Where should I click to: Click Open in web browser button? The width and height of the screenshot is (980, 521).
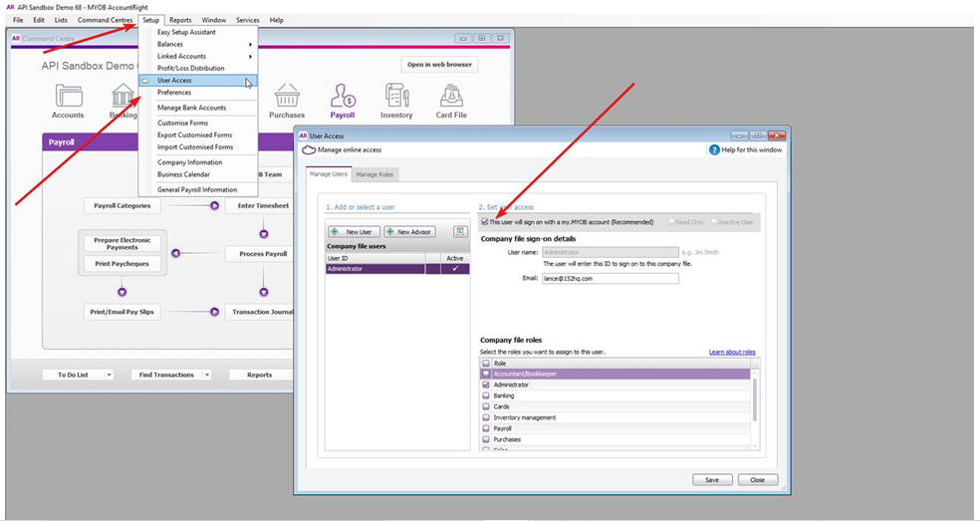[439, 65]
